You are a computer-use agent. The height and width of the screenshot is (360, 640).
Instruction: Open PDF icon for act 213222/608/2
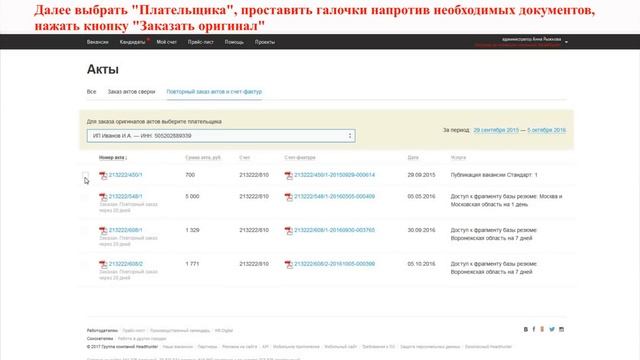click(x=103, y=264)
